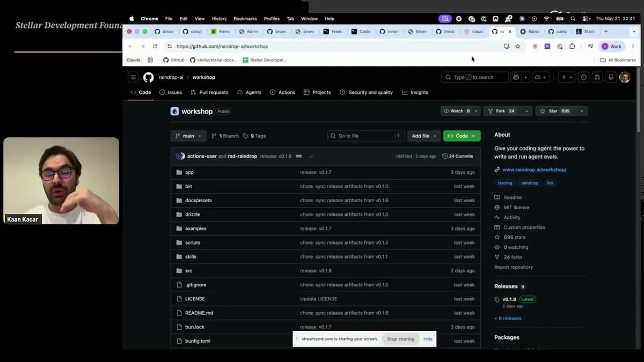Click the 24 Commits history icon
The height and width of the screenshot is (362, 644).
pos(445,156)
